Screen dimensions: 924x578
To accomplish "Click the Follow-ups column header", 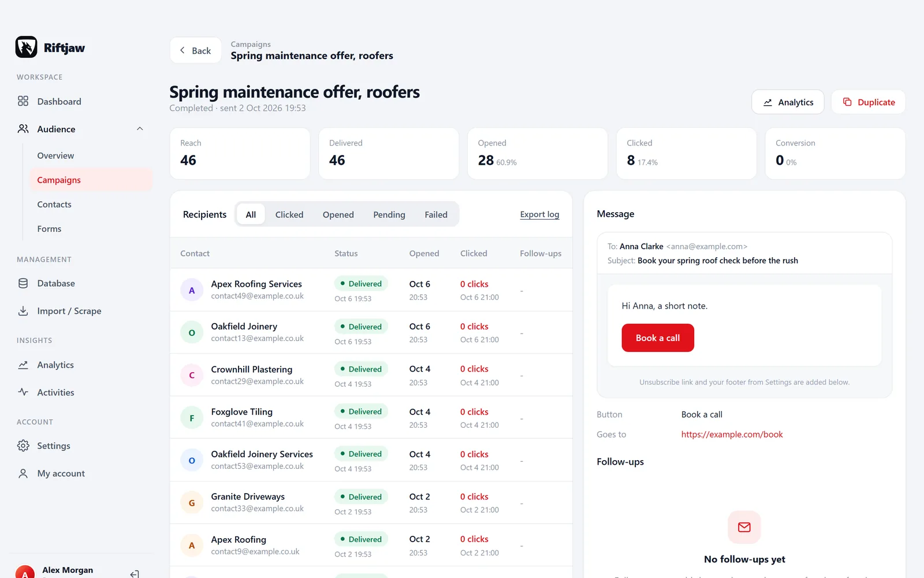I will tap(541, 253).
